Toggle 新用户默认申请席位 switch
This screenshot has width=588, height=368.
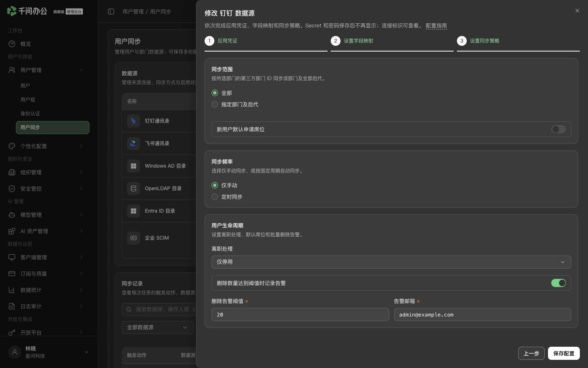click(558, 129)
